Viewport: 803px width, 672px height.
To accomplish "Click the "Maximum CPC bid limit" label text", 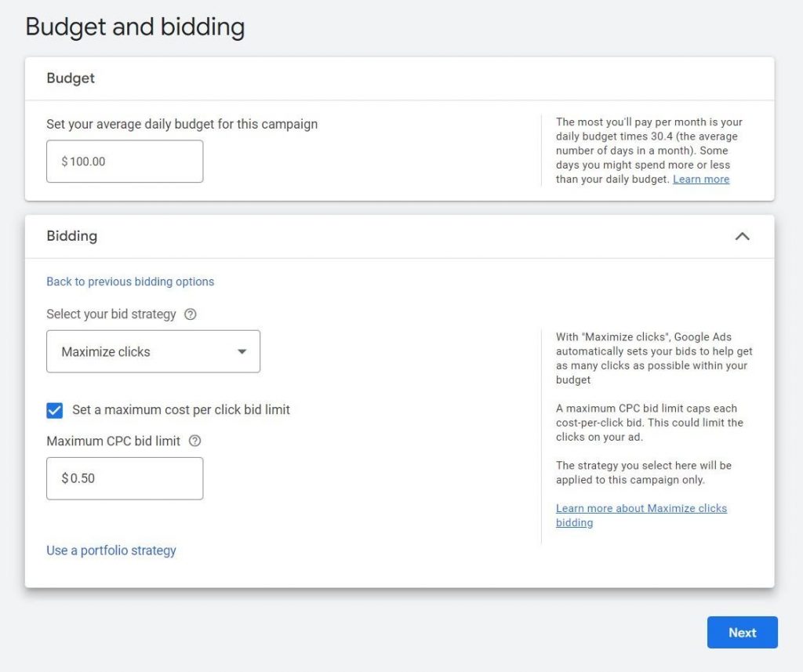I will pyautogui.click(x=114, y=441).
